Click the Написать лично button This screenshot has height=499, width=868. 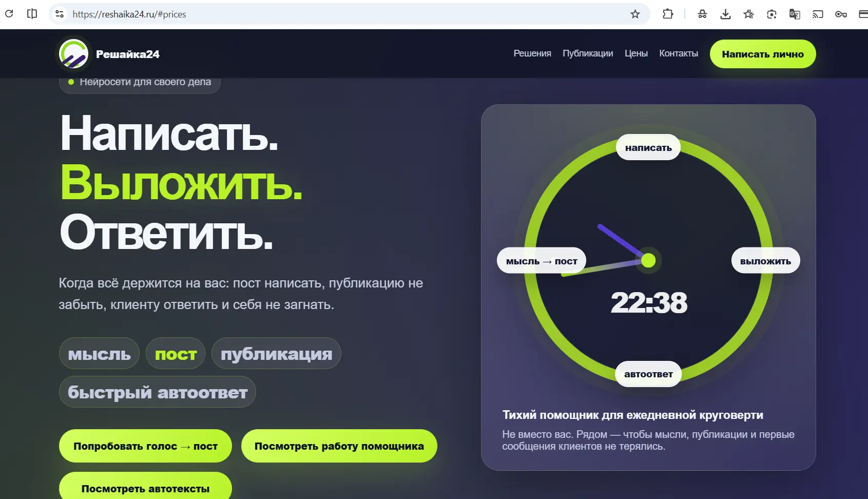(763, 54)
